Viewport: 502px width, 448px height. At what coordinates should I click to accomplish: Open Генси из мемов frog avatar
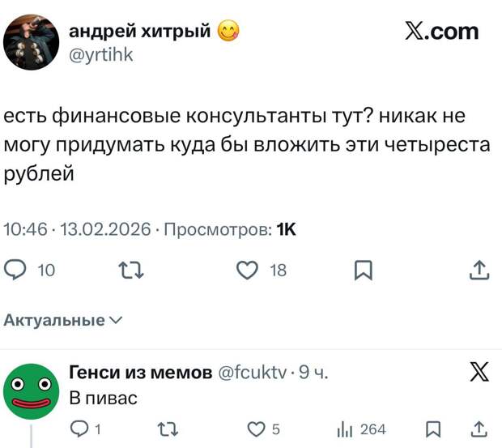tap(32, 390)
